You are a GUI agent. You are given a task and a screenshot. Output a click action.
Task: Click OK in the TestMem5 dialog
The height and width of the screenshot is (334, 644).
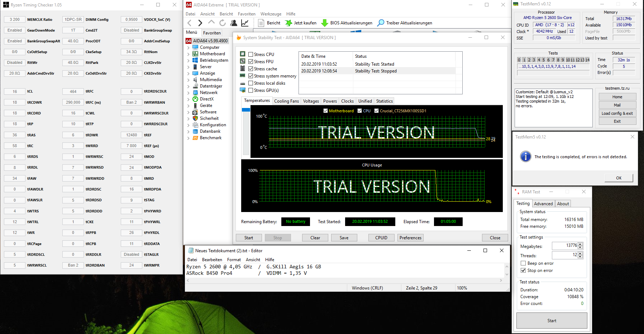619,178
